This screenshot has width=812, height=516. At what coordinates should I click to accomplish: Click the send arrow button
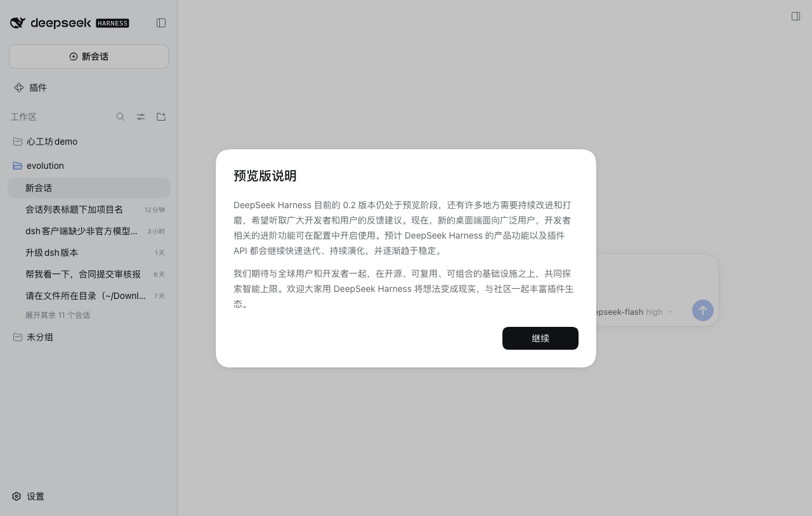[x=703, y=310]
